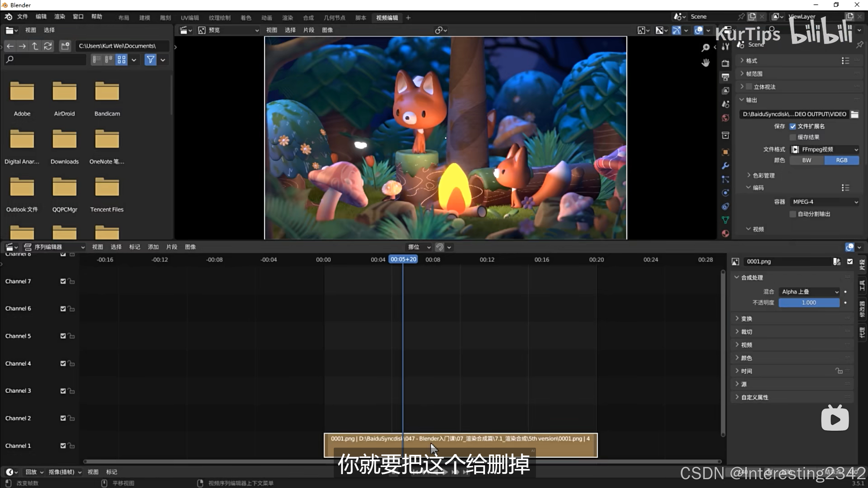Click the zoom magnifier tool in preview

tap(706, 47)
